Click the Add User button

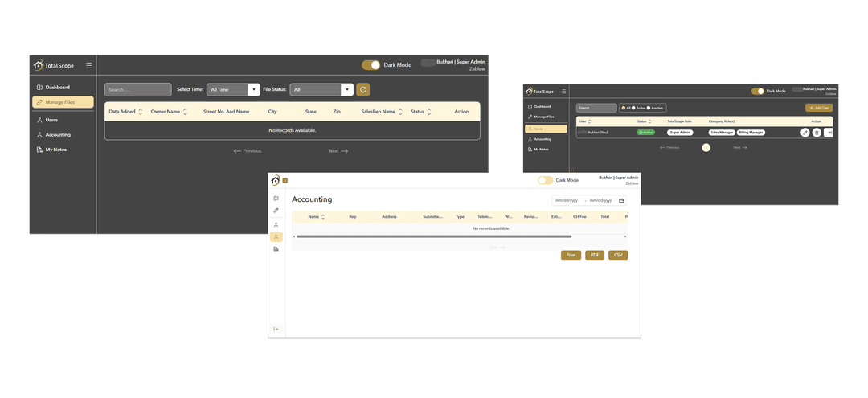click(819, 108)
